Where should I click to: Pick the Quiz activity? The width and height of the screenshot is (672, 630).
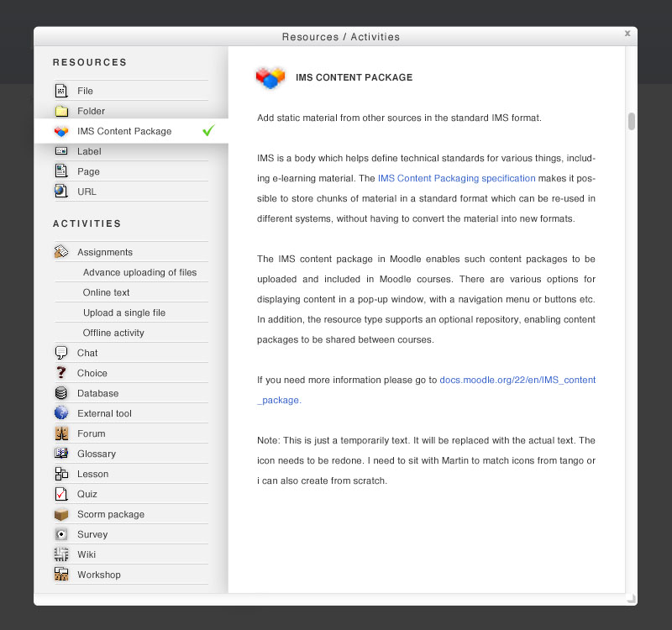pyautogui.click(x=131, y=494)
